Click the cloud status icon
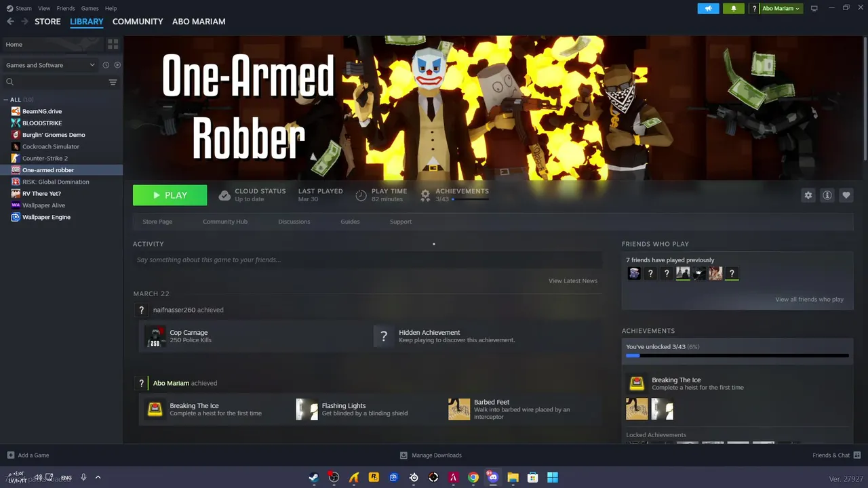 tap(224, 195)
